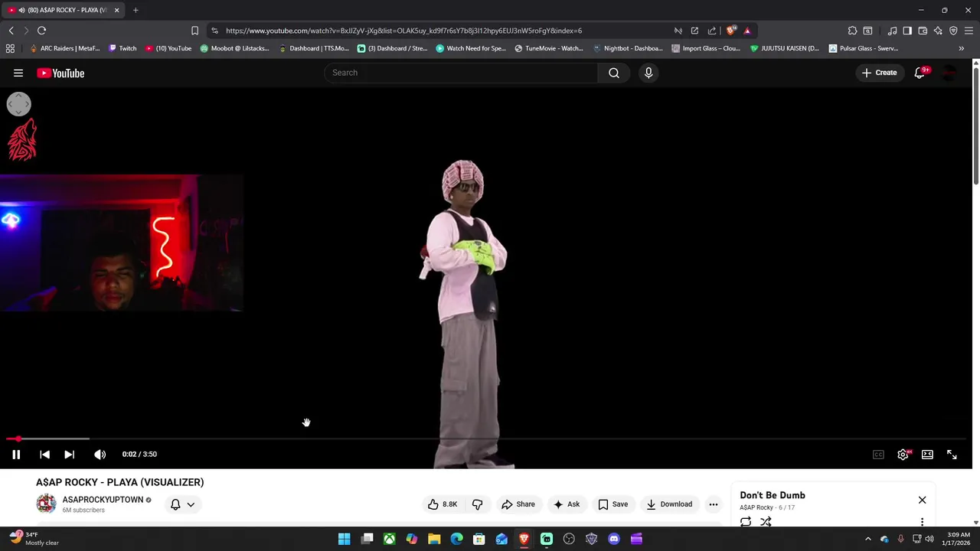Open Brave Wallet icon
The image size is (980, 551).
923,31
